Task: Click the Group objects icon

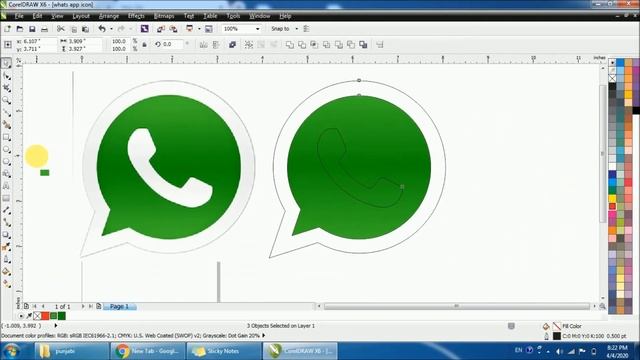Action: pos(249,44)
